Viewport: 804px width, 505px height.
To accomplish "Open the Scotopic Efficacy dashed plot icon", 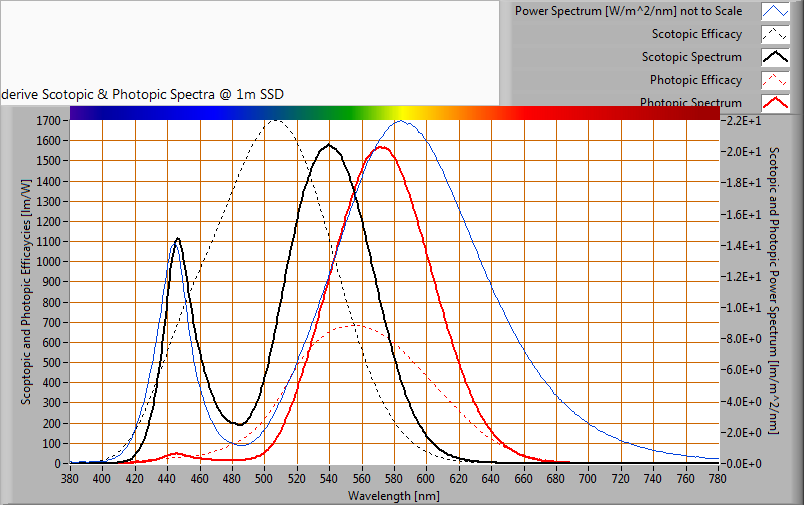I will [x=775, y=35].
